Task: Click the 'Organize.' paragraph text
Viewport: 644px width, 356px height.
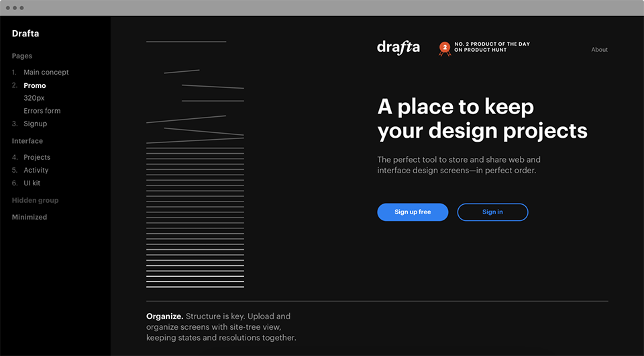Action: tap(221, 327)
